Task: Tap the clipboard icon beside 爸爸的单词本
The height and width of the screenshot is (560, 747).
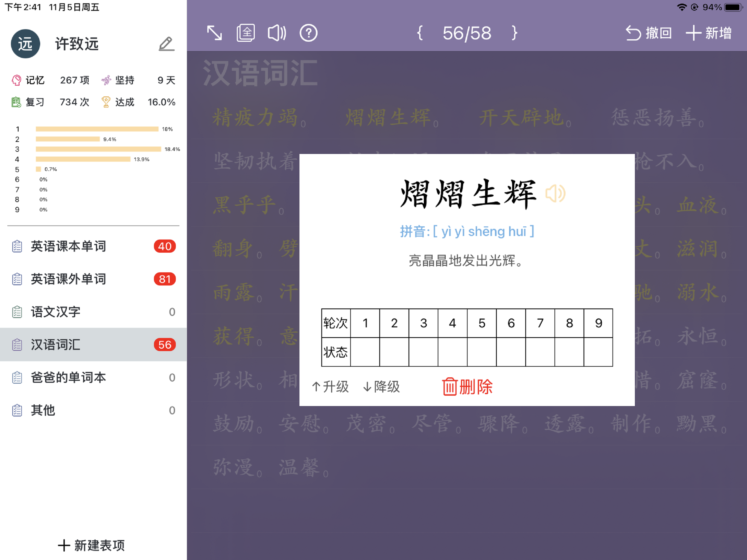Action: (x=17, y=377)
